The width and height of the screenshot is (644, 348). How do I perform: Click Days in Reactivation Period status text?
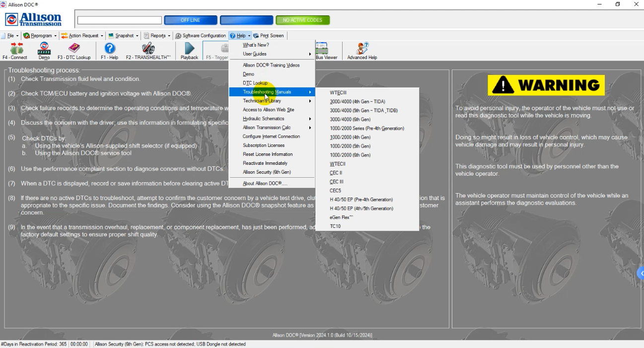(x=34, y=344)
